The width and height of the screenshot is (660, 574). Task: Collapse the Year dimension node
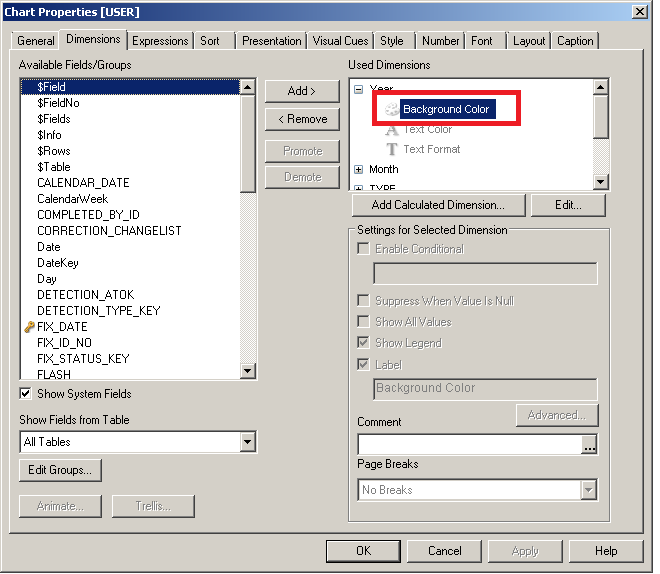(x=359, y=89)
